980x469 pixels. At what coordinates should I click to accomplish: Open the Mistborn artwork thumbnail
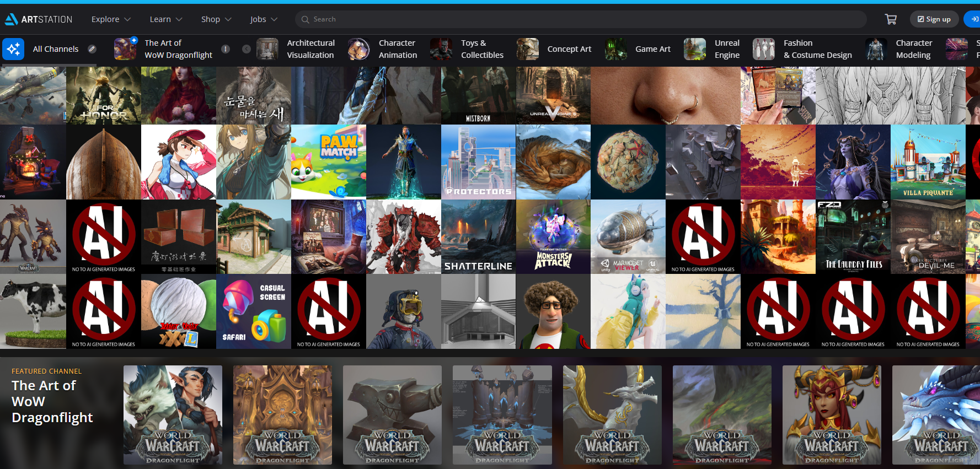(478, 95)
